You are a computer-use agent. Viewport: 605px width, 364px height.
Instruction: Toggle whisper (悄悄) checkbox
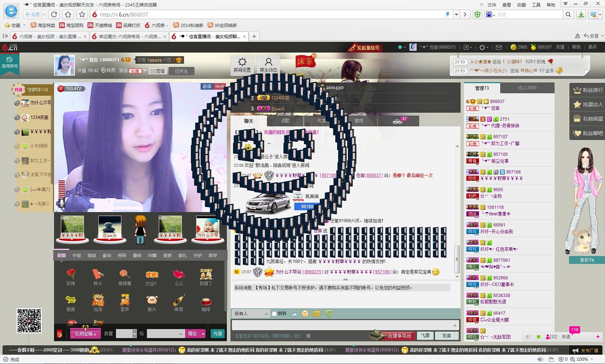274,314
